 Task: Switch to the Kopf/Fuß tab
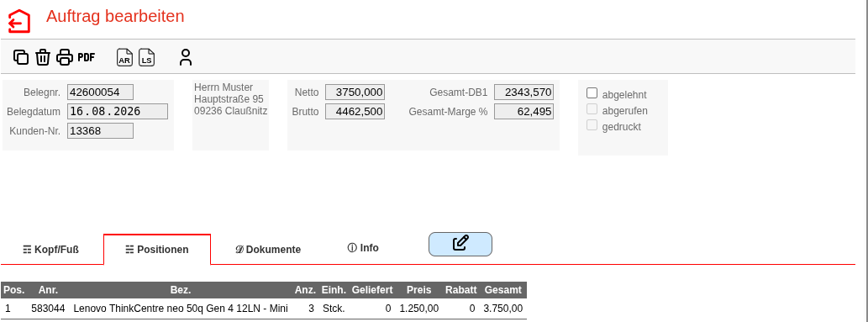[51, 250]
